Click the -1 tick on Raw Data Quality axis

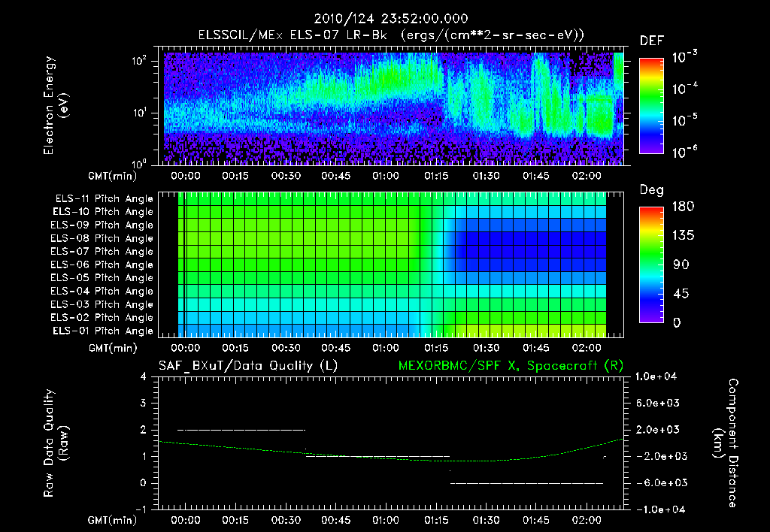point(141,509)
